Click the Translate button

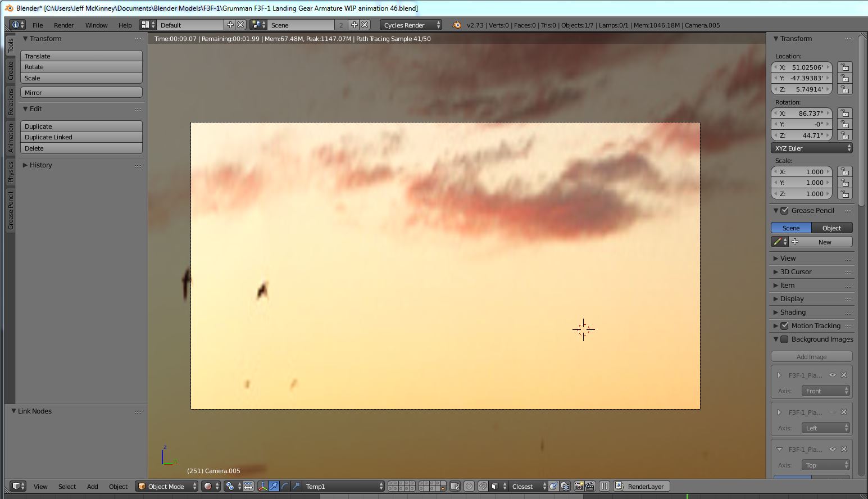click(81, 56)
